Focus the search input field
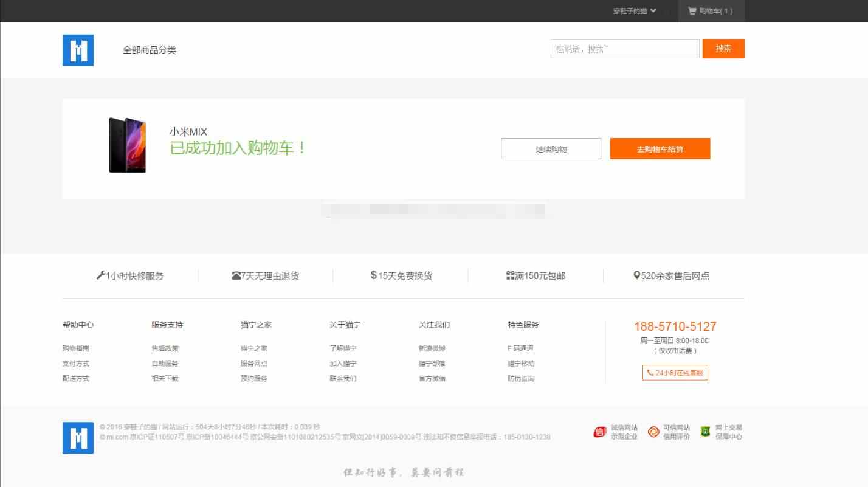 point(625,49)
